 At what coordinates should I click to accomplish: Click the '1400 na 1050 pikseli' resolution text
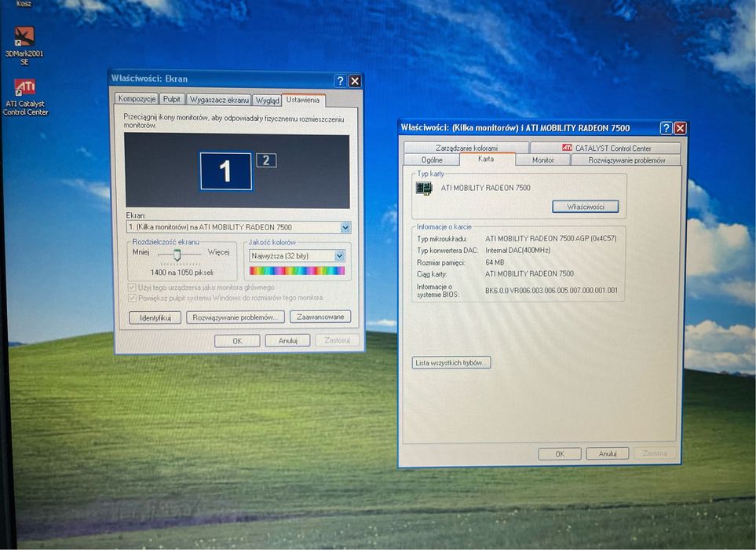(x=182, y=273)
